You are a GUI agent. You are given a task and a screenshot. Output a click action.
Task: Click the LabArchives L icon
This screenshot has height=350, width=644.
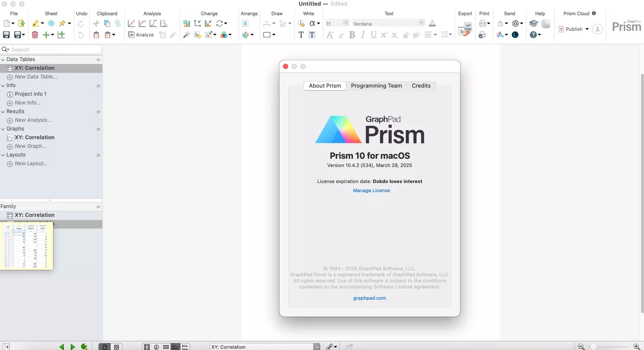tap(515, 35)
